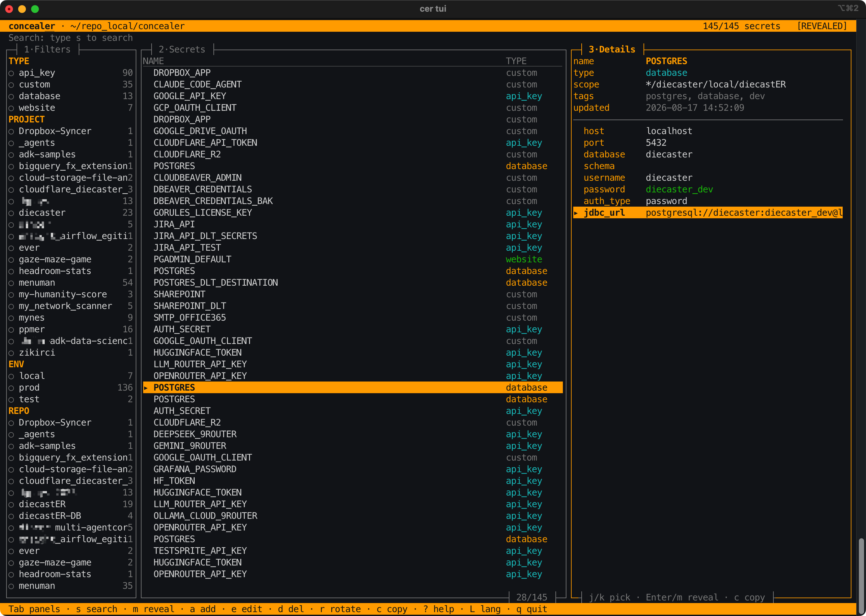Screen dimensions: 866x616
Task: Select the DEEPSEEK_9ROUTER secret
Action: click(353, 434)
